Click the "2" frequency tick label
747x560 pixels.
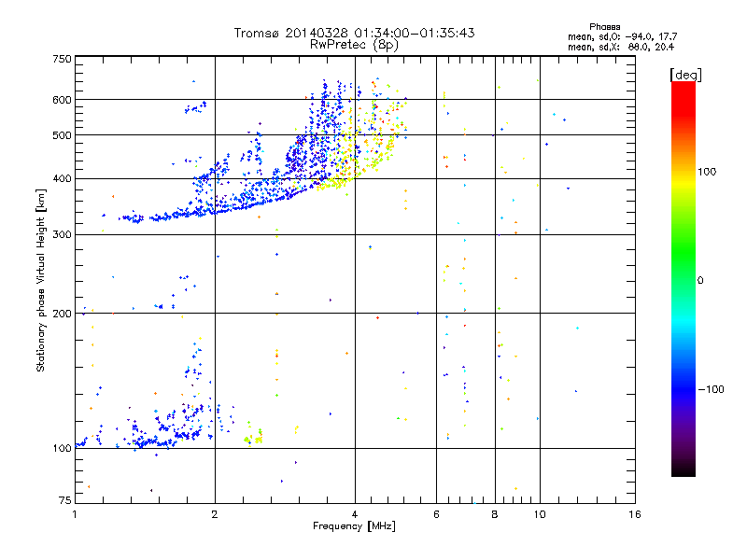(x=215, y=514)
